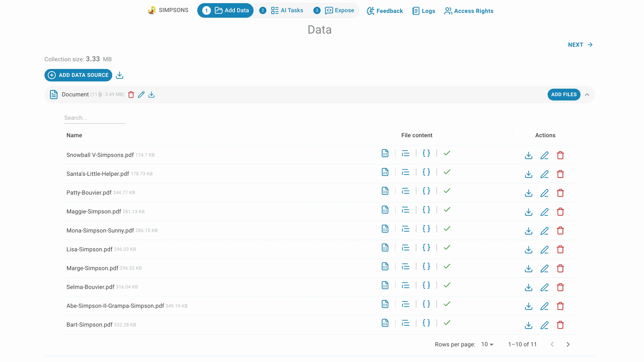The width and height of the screenshot is (644, 362).
Task: Open the Logs page
Action: click(424, 11)
